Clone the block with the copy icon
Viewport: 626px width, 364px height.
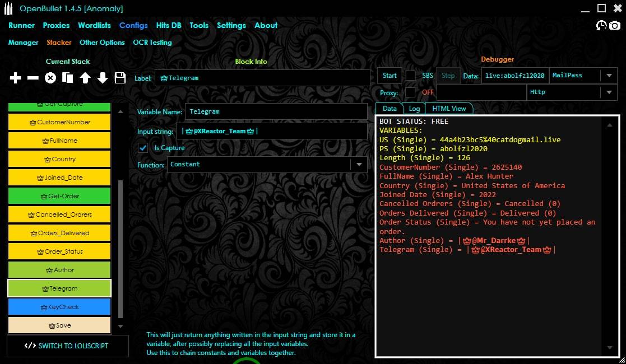67,78
